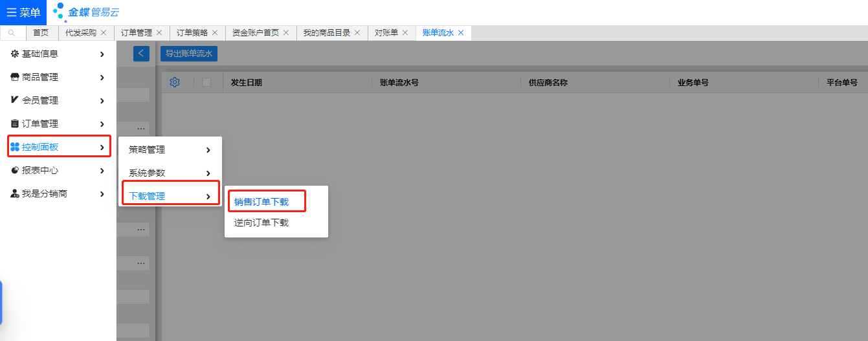This screenshot has width=868, height=341.
Task: Open table column settings gear icon
Action: pyautogui.click(x=174, y=82)
